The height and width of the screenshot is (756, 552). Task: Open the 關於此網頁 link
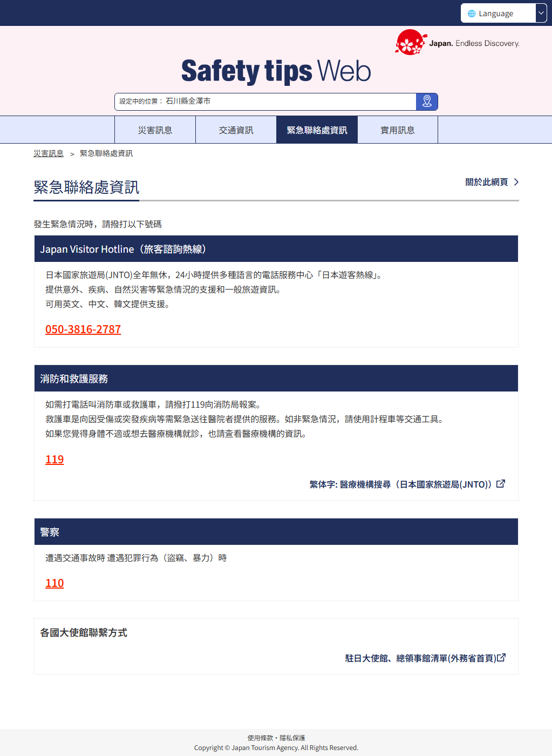pos(486,182)
